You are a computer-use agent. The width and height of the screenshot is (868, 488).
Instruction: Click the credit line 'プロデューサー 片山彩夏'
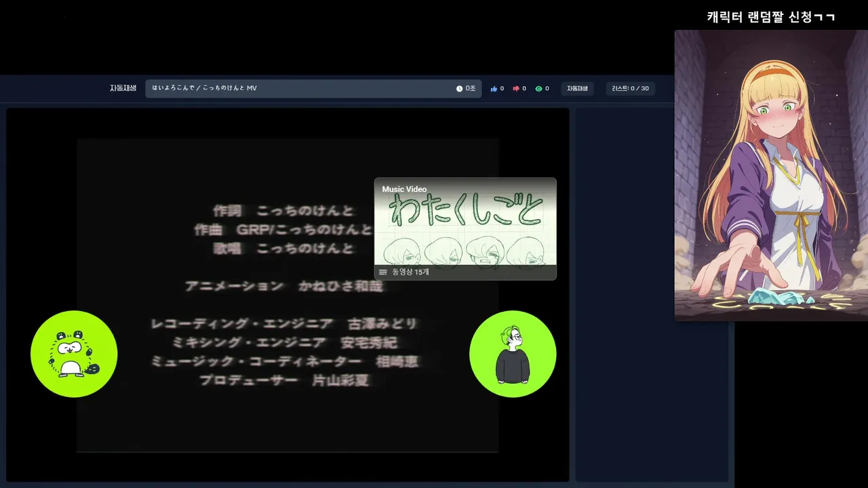point(284,380)
